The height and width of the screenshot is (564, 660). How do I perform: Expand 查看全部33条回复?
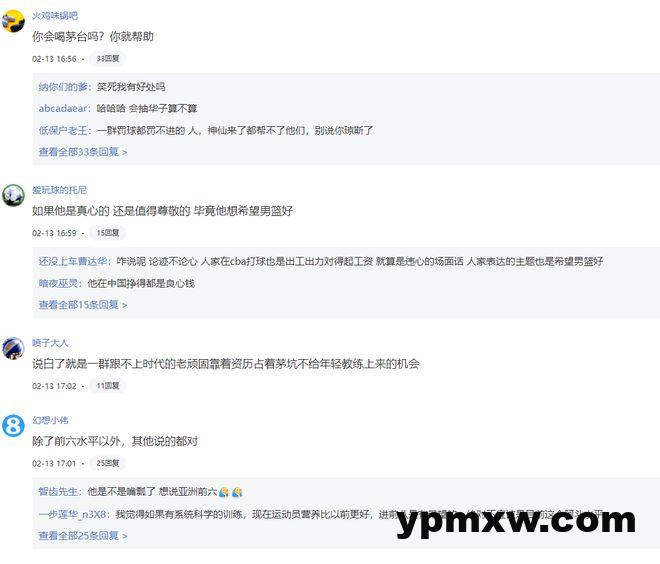point(83,152)
